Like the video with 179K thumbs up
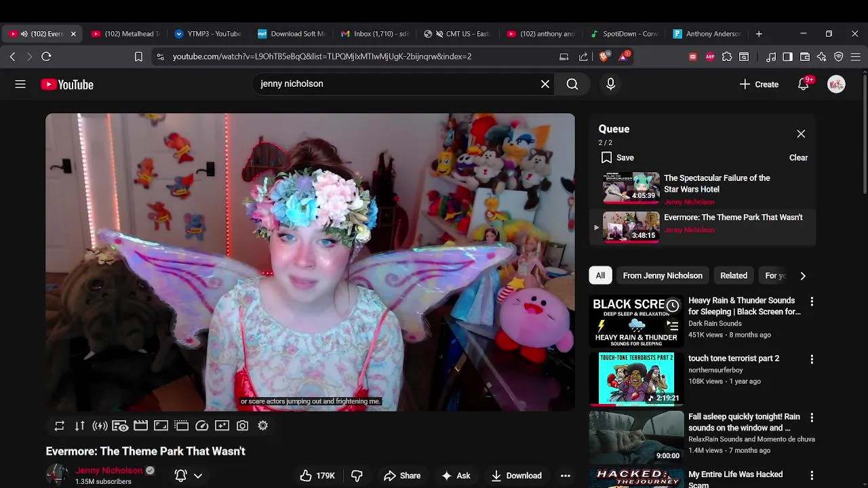This screenshot has height=488, width=868. [x=317, y=476]
